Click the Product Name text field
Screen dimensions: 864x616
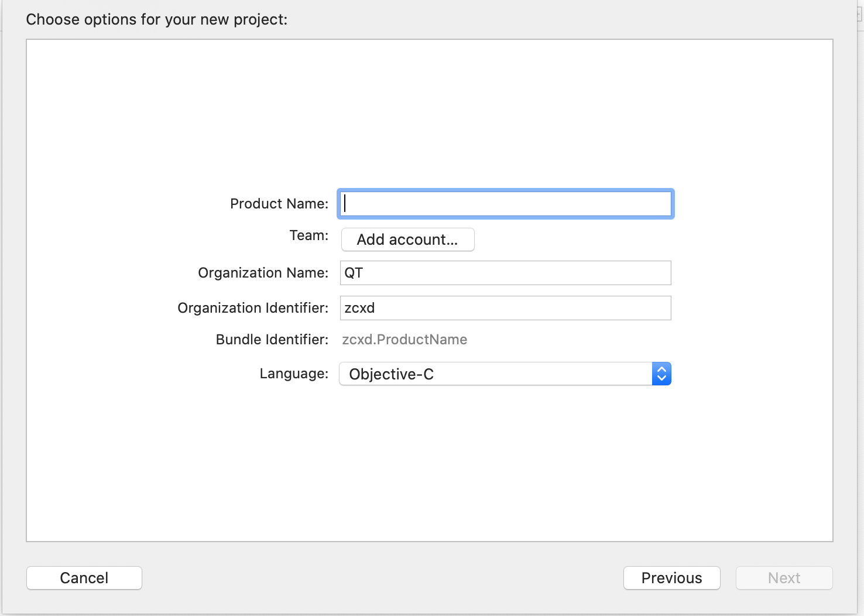[505, 204]
